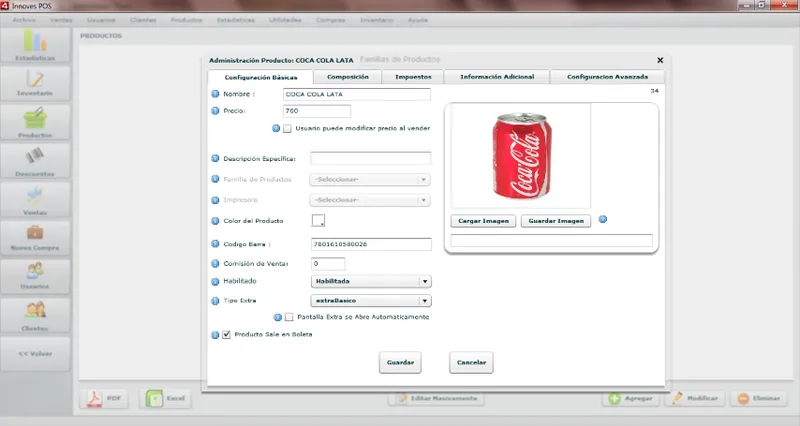Screen dimensions: 800x426
Task: Check Pantalla Extra se Abre Automaticamente
Action: click(289, 317)
